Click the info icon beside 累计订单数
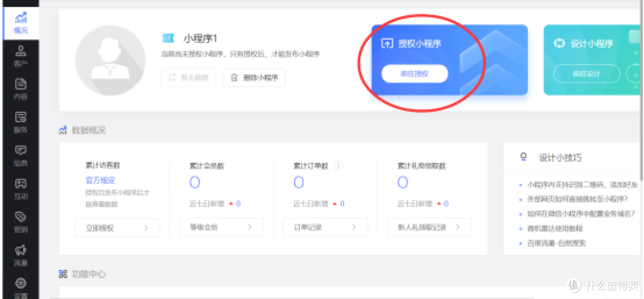The image size is (644, 299). tap(339, 166)
